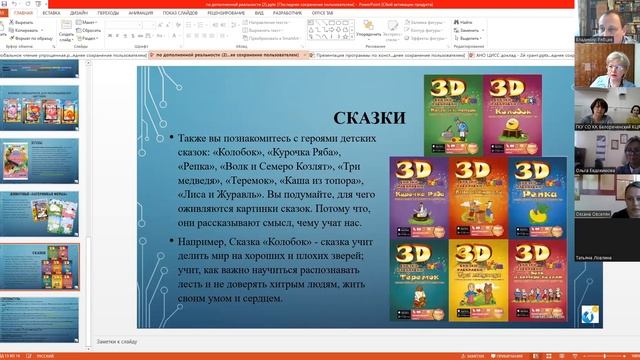Open the РАЗРАБОТЧИК ribbon tab
Image resolution: width=640 pixels, height=360 pixels.
point(287,13)
